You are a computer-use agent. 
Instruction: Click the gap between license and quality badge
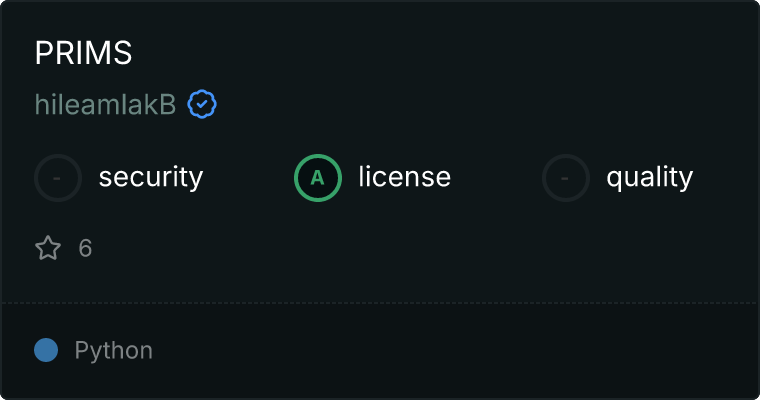coord(497,178)
